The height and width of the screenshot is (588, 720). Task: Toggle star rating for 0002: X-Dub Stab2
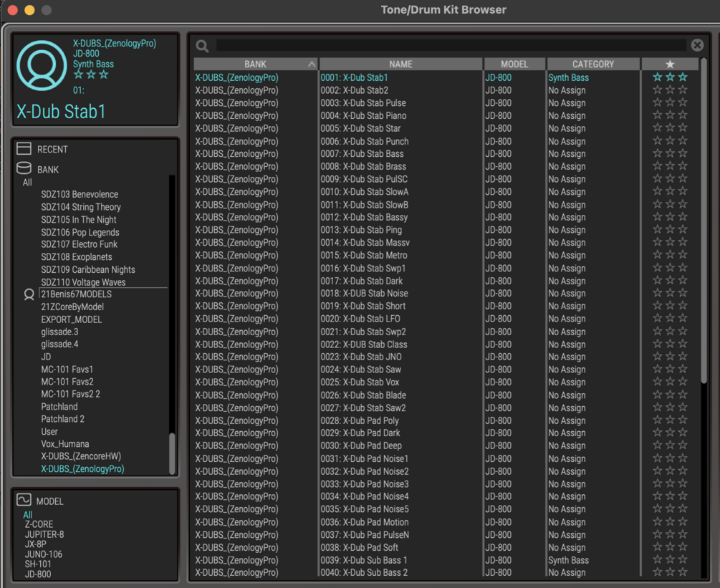[x=670, y=90]
